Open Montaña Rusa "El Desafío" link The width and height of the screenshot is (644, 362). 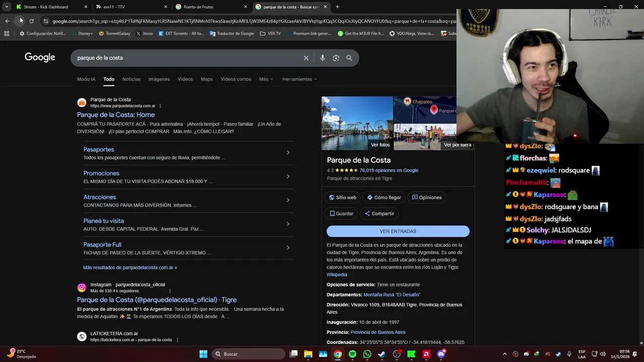tap(392, 295)
